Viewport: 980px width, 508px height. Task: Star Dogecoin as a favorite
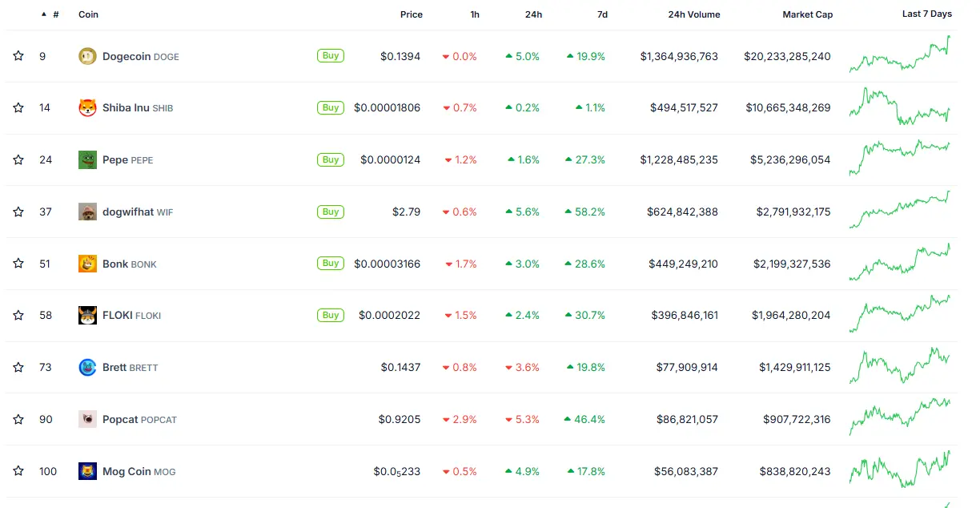point(18,56)
